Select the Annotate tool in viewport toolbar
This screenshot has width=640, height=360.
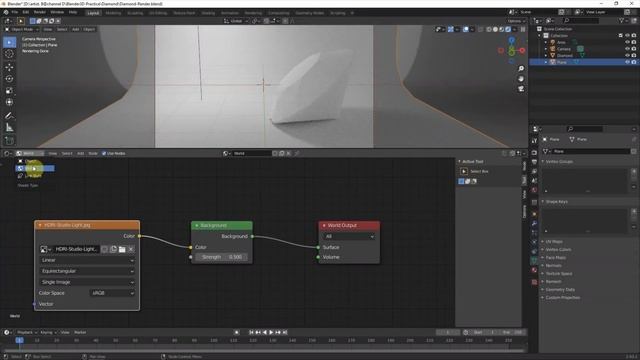tap(9, 116)
